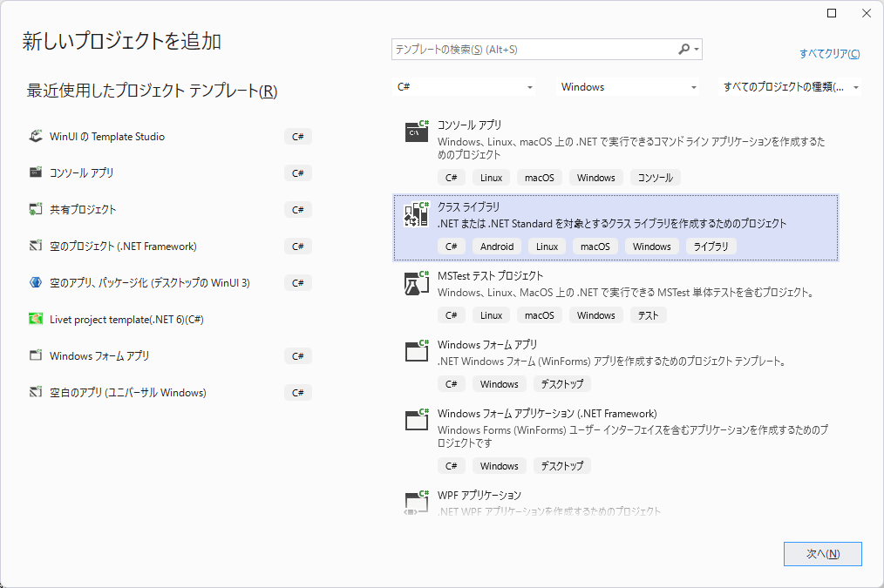This screenshot has height=588, width=884.
Task: Click the WPF アプリケーション template icon
Action: point(418,503)
